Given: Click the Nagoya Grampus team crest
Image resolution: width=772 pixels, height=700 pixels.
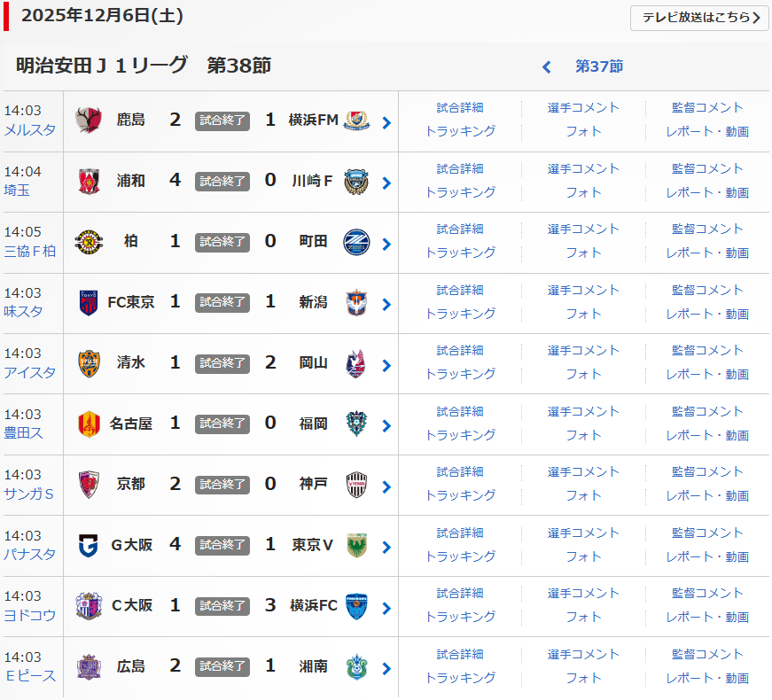Looking at the screenshot, I should (x=89, y=424).
